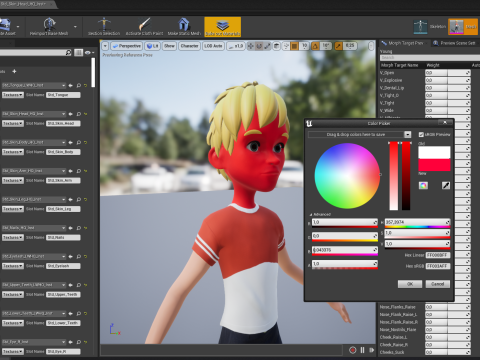The image size is (480, 360).
Task: Click Cancel in Color Picker
Action: [x=438, y=284]
